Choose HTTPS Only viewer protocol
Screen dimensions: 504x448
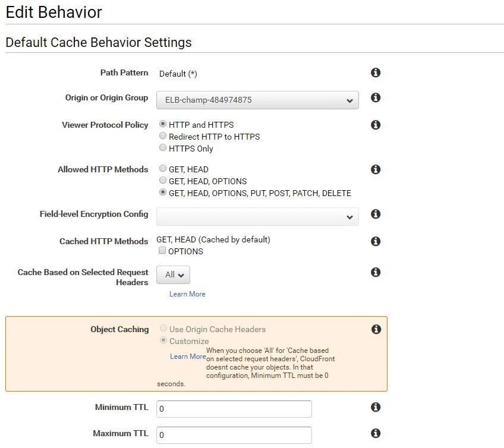[163, 148]
